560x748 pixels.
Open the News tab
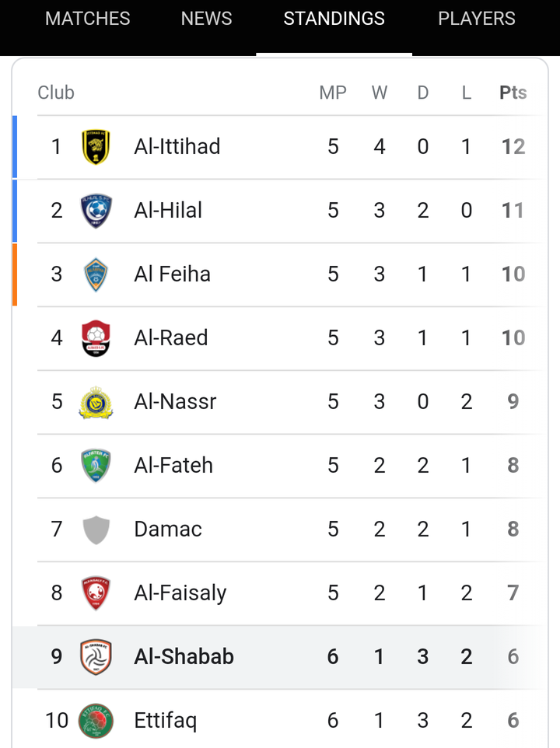pos(207,19)
